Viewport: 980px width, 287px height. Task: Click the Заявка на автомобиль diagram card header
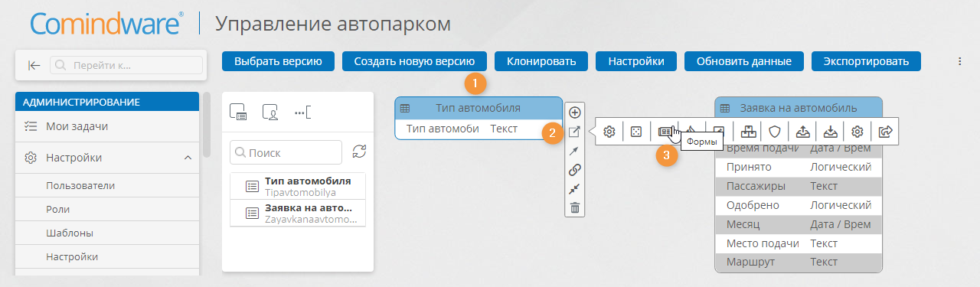coord(799,108)
